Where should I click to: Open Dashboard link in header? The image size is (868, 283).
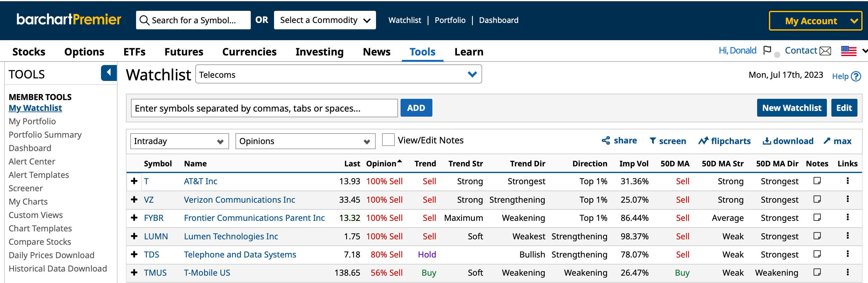click(498, 20)
